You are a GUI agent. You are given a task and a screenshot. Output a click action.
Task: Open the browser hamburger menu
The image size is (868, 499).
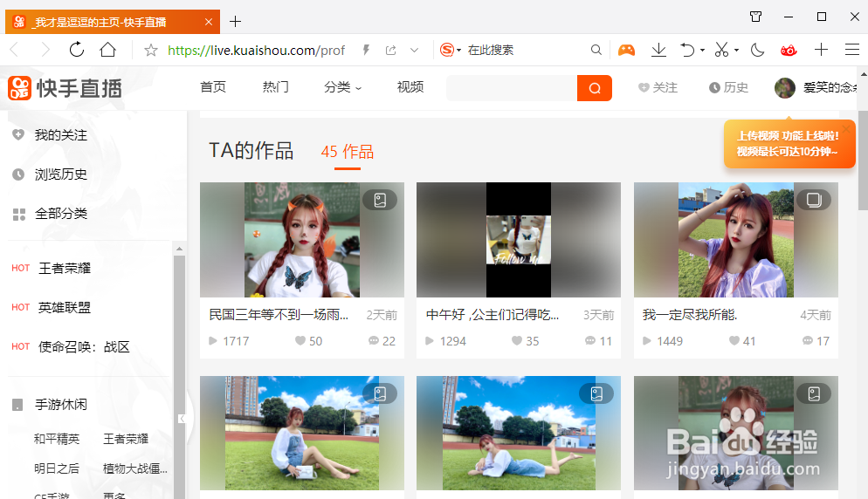click(852, 50)
